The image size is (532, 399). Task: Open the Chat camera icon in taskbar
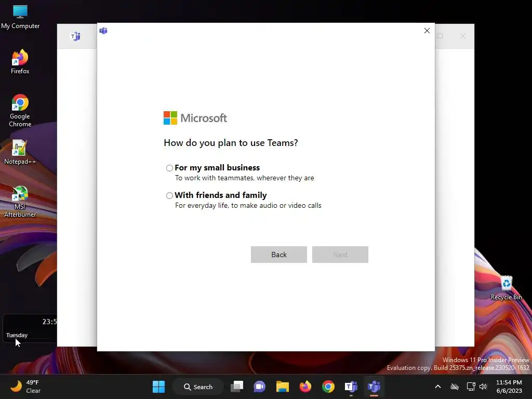coord(260,387)
